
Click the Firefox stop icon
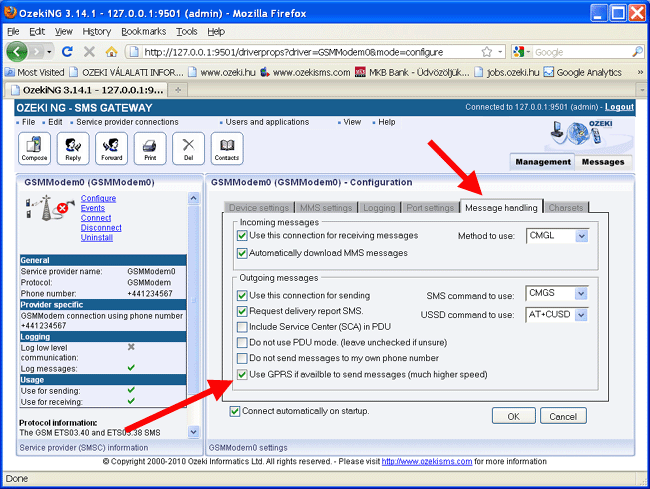89,51
